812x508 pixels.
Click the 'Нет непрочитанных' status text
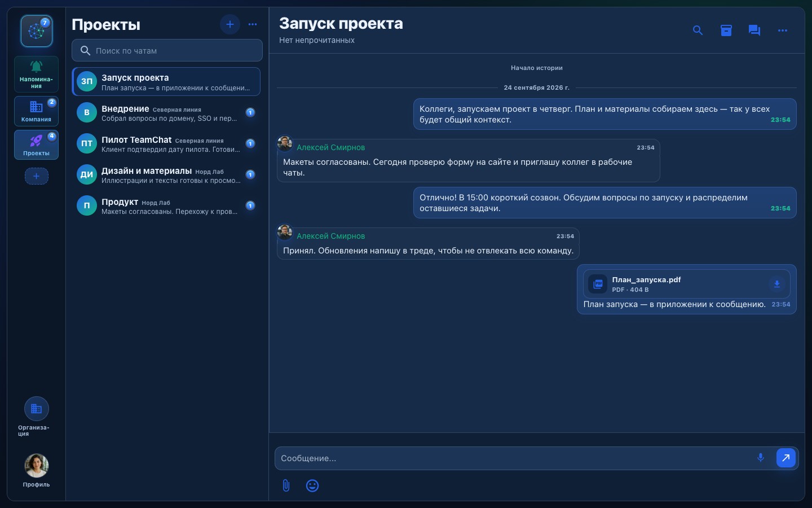(317, 40)
